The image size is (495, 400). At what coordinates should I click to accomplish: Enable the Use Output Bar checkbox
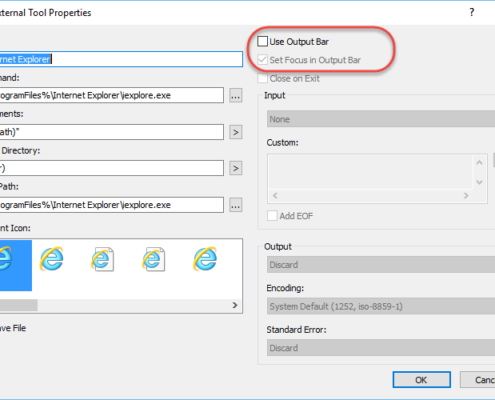tap(262, 42)
